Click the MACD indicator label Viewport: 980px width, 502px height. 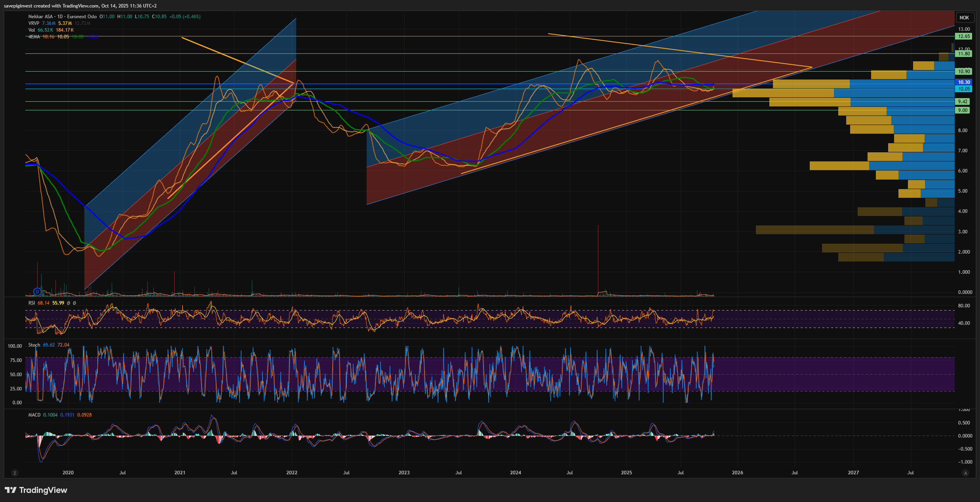tap(34, 415)
